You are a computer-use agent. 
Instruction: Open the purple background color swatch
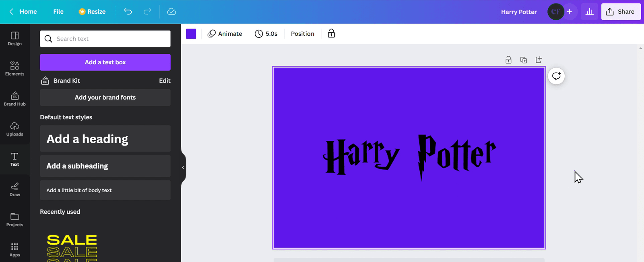[x=191, y=34]
